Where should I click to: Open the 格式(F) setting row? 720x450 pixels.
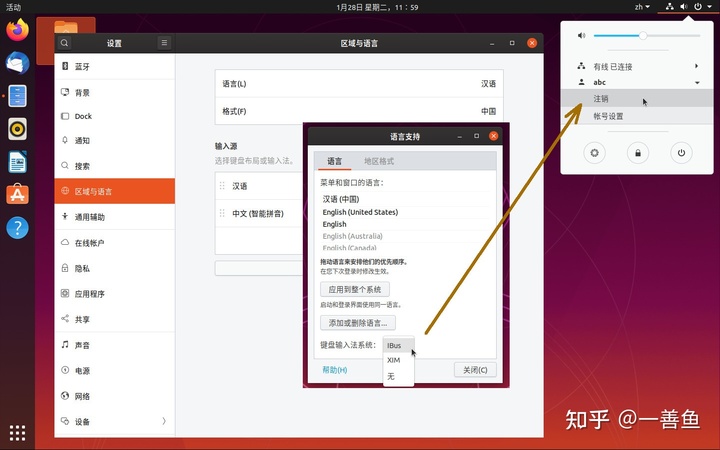tap(359, 111)
